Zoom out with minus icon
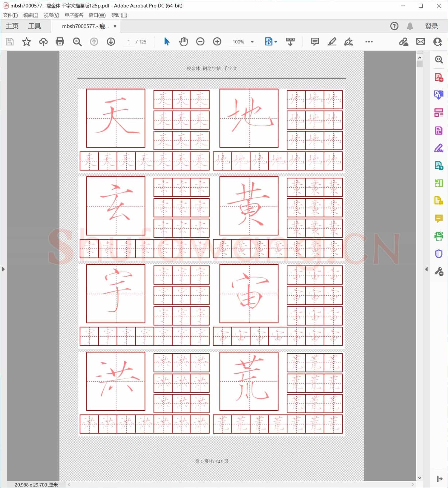 click(200, 42)
